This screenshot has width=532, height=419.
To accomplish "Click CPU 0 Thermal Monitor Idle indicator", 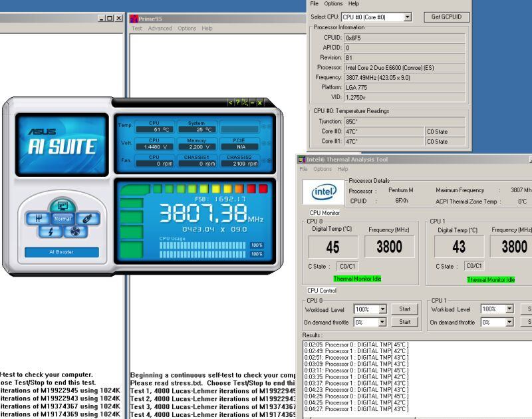I will tap(357, 279).
